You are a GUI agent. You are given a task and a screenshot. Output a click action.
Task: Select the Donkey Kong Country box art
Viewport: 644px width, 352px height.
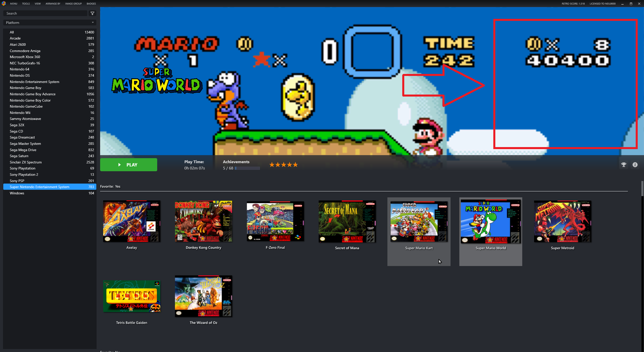pos(204,221)
